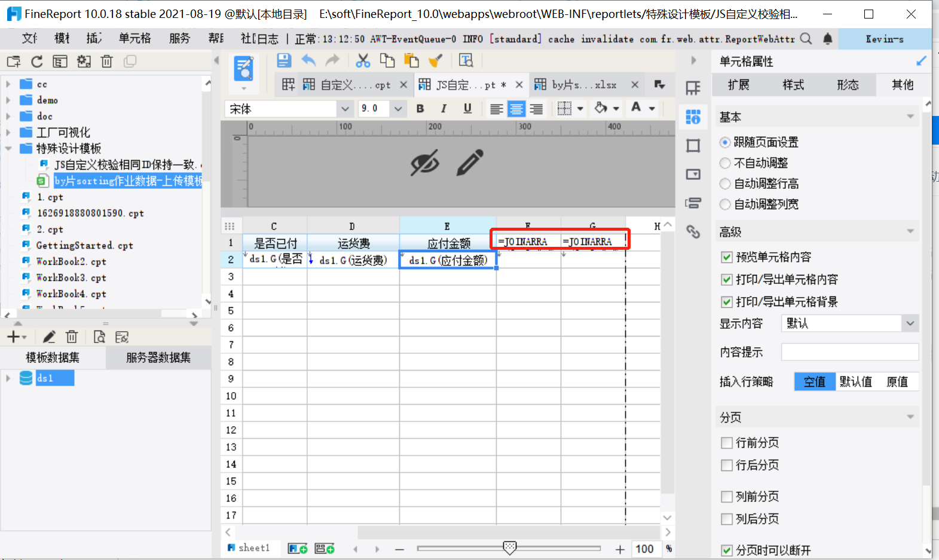Image resolution: width=939 pixels, height=560 pixels.
Task: Click the delete trash icon above file tree
Action: [106, 61]
